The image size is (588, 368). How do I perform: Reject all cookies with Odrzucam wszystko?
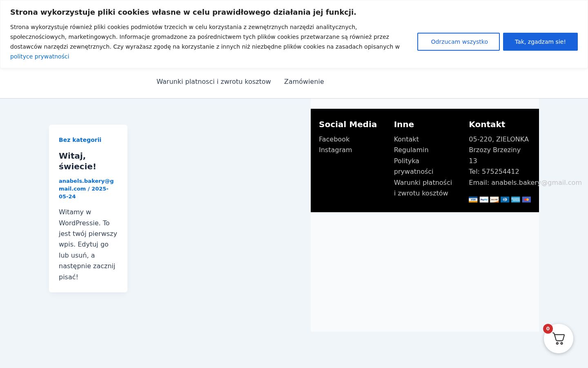click(x=459, y=42)
